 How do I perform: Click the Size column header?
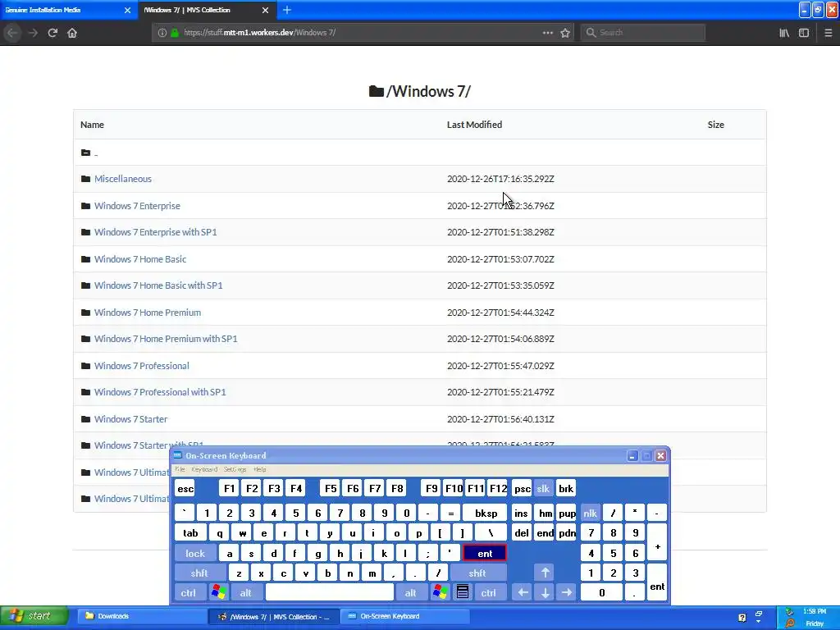715,125
